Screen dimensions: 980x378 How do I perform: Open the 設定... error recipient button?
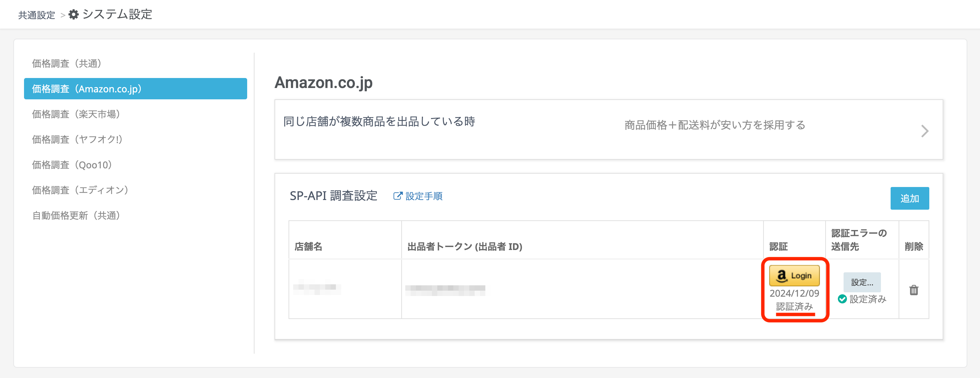click(x=862, y=282)
